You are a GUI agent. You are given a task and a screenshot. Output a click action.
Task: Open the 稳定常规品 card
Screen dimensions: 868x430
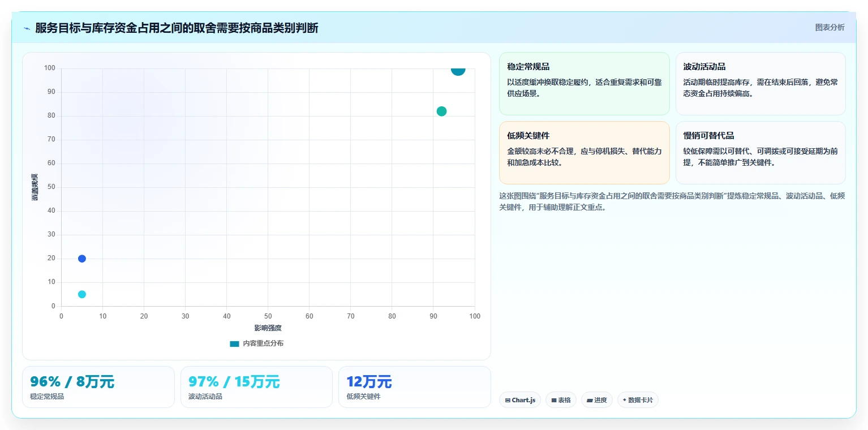[584, 84]
